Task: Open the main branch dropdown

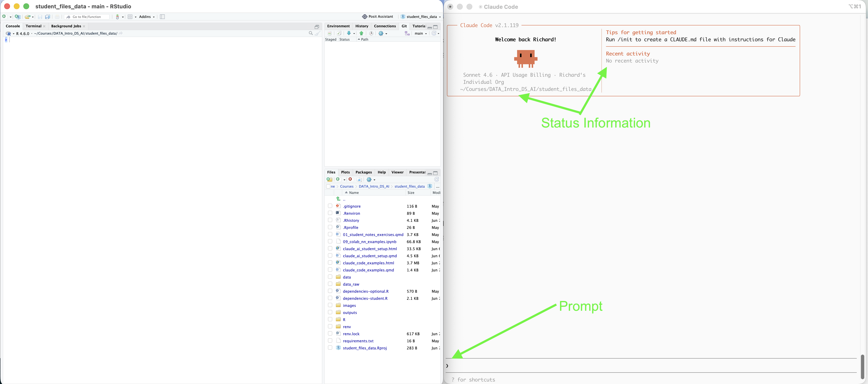Action: pyautogui.click(x=420, y=33)
